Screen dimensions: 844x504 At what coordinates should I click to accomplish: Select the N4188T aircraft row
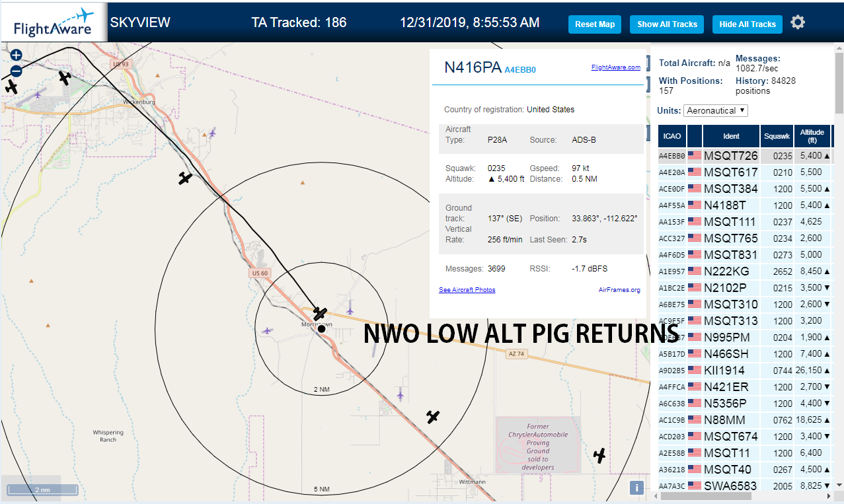click(x=745, y=205)
